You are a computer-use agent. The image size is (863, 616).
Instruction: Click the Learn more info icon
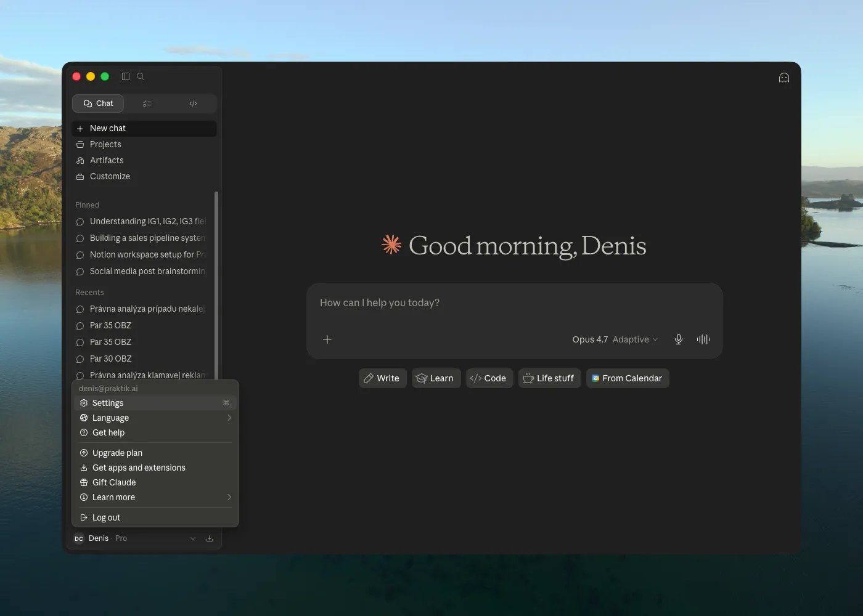pos(84,497)
